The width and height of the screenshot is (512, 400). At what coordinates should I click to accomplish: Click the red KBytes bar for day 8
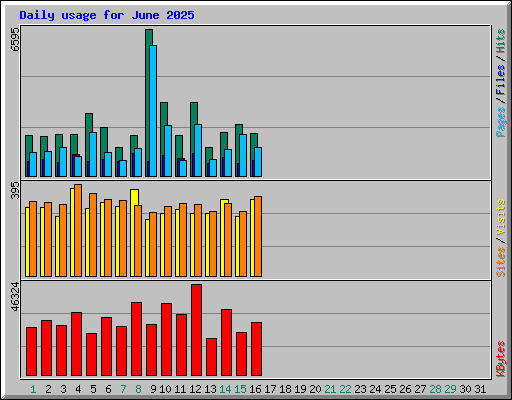[x=136, y=339]
